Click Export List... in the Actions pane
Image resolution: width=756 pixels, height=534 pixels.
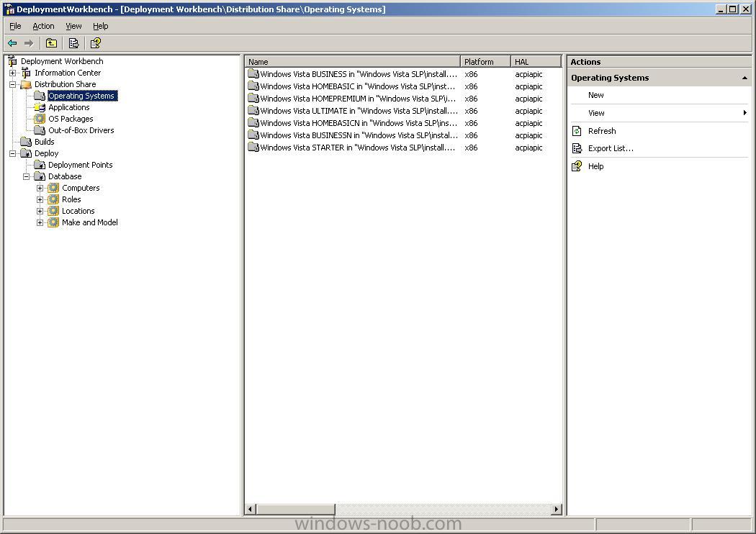(611, 148)
